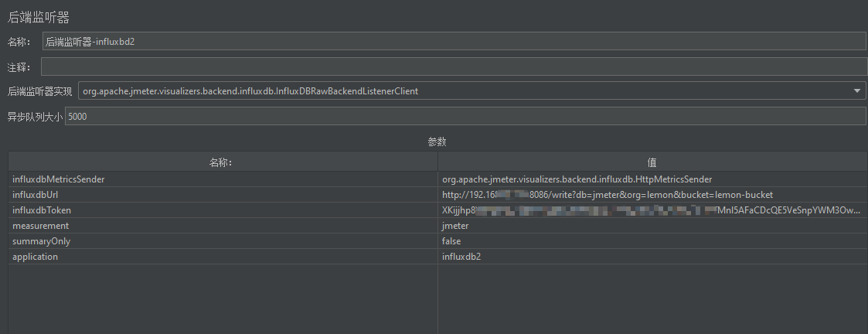Select the application name cell
Screen dimensions: 868x334
coord(223,257)
